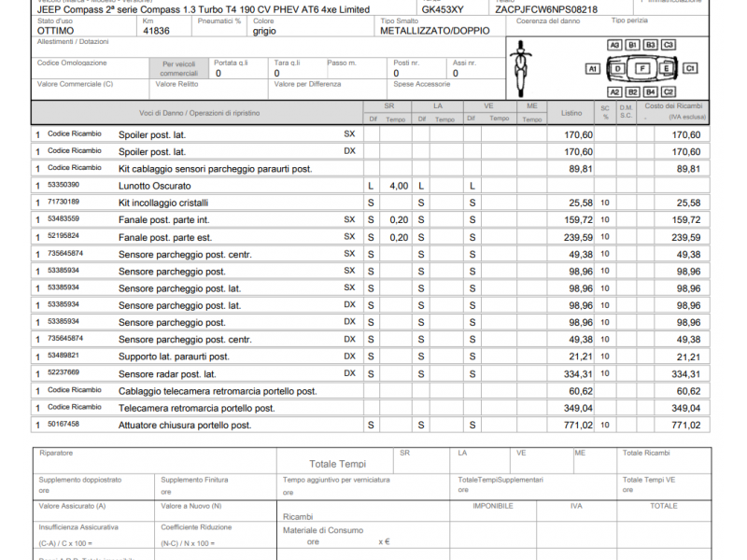This screenshot has height=560, width=747.
Task: Click the 'OTTIMO' condition value
Action: [56, 31]
